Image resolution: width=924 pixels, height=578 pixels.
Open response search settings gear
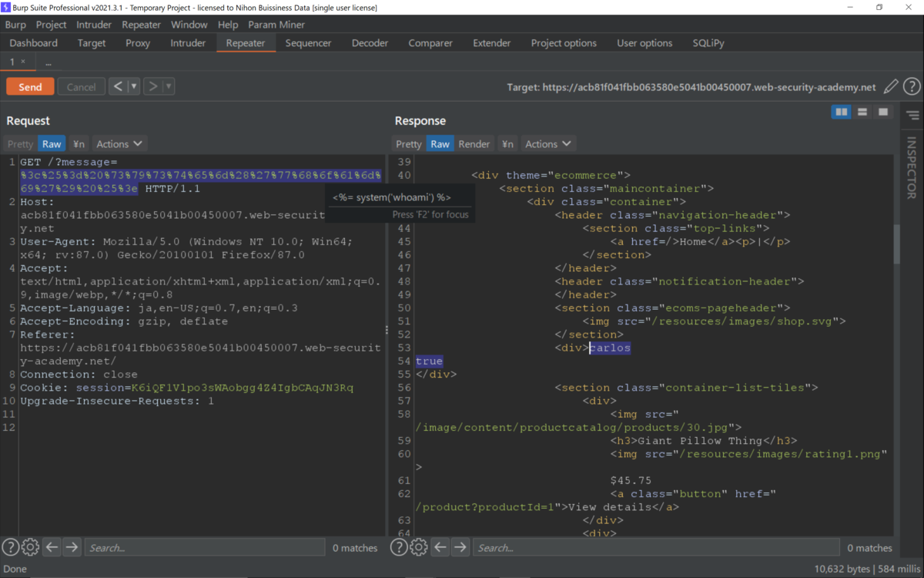click(x=419, y=547)
